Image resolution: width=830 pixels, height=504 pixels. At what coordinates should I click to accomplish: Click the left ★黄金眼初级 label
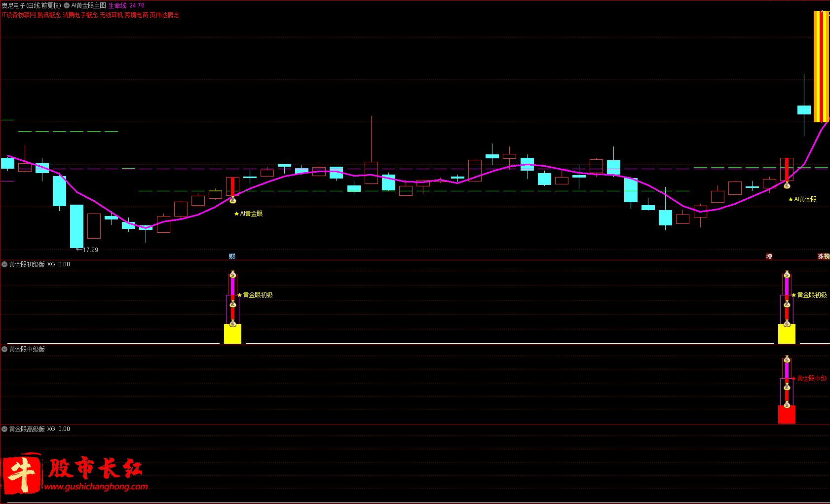255,295
